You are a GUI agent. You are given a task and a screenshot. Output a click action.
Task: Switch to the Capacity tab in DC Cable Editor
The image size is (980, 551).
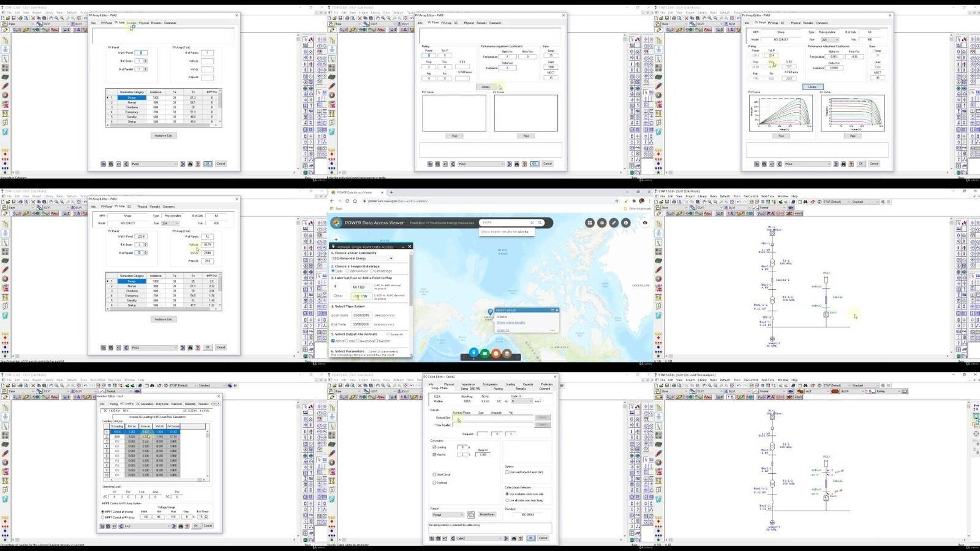pyautogui.click(x=528, y=384)
